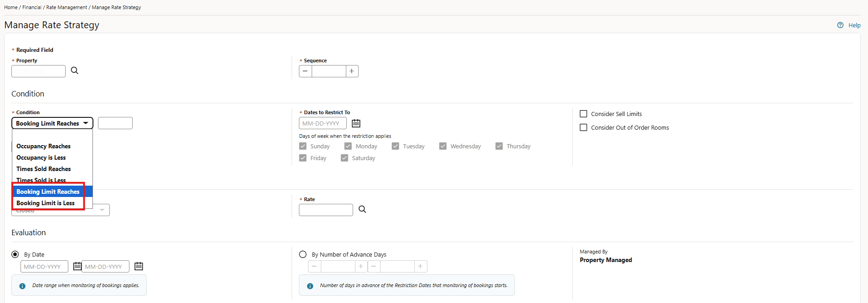Focus Dates to Restrict To field
This screenshot has height=303, width=868.
click(323, 123)
